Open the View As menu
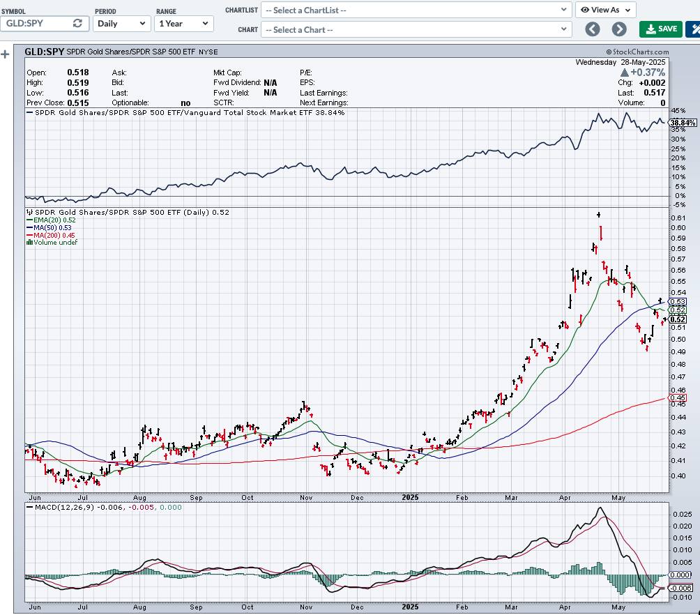This screenshot has height=615, width=700. point(605,10)
